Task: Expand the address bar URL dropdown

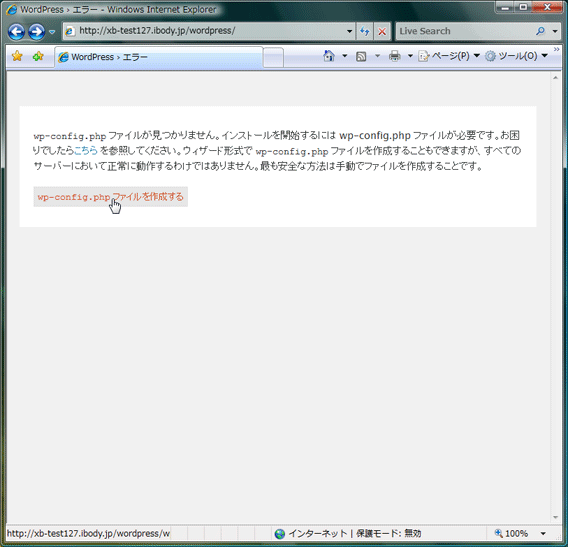Action: click(x=349, y=31)
